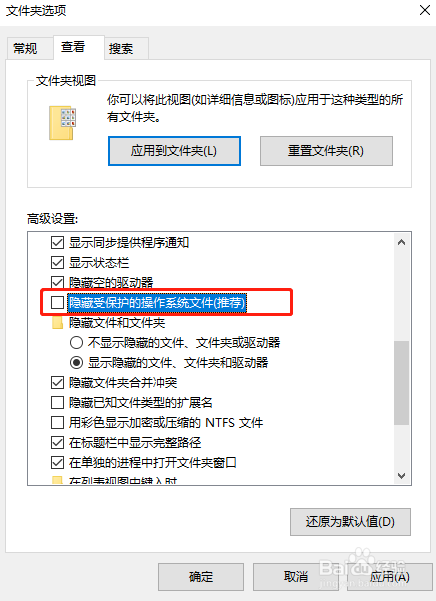The image size is (436, 601).
Task: Enable 隐藏已知文件类型的扩展名 checkbox
Action: [57, 402]
